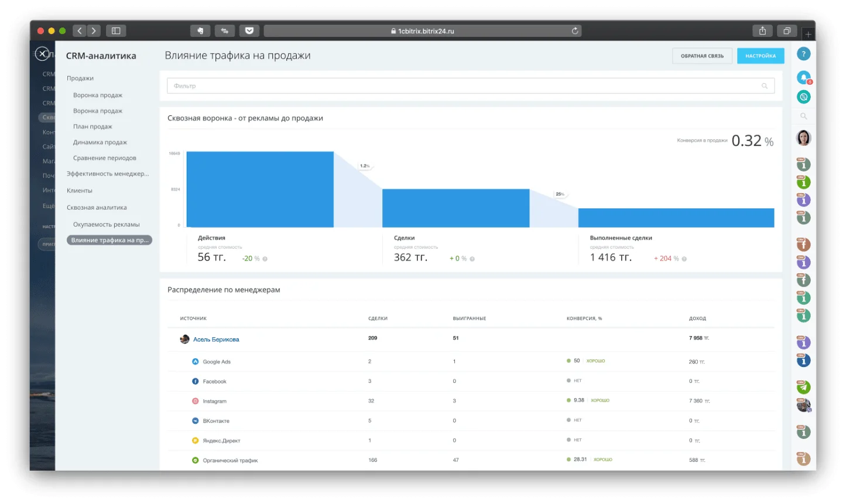Close the CRM analytics slider panel

pos(42,54)
